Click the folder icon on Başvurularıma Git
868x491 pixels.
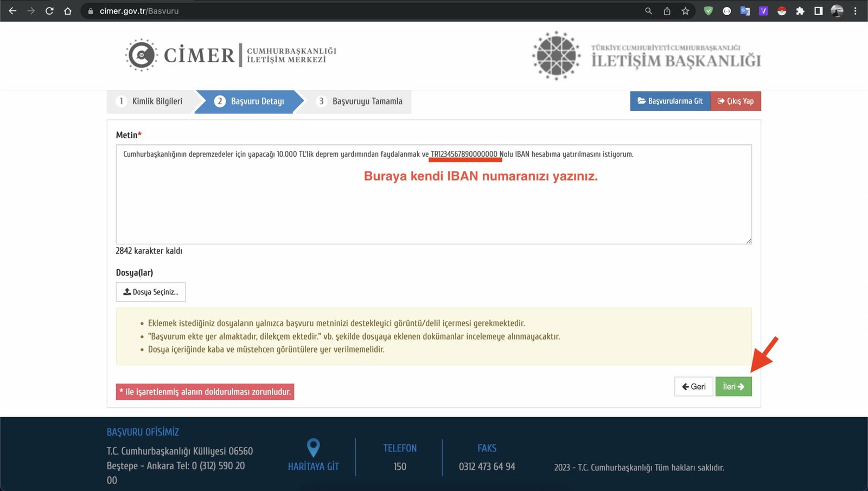641,101
